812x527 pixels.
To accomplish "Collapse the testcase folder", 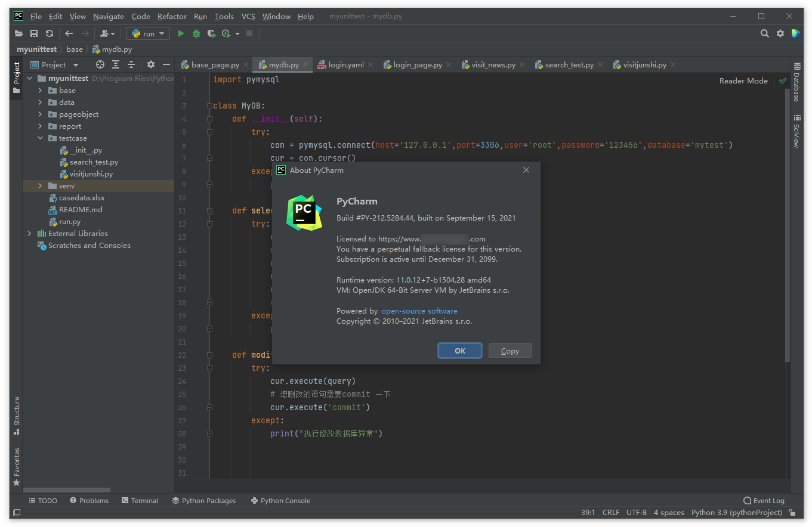I will point(40,138).
